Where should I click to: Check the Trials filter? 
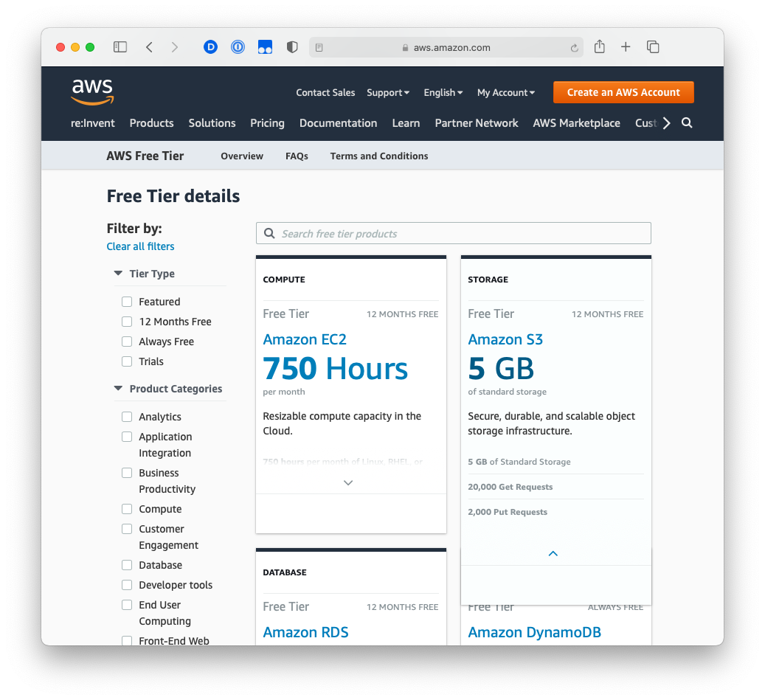(127, 361)
